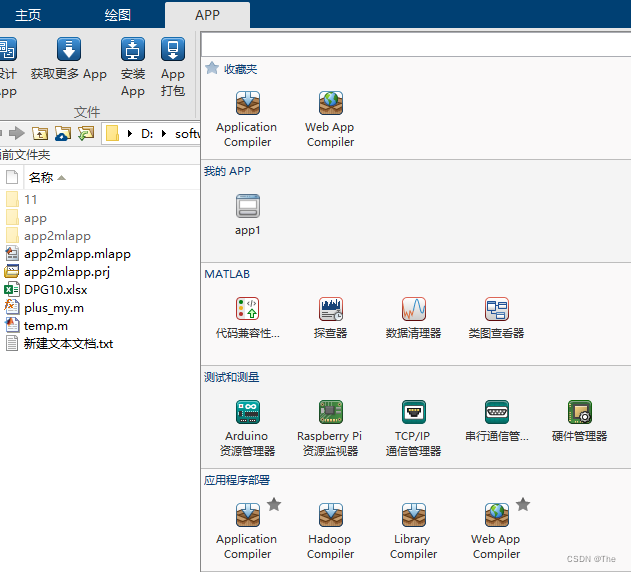Screen dimensions: 631x572
Task: Open Get More Apps download icon
Action: click(69, 49)
